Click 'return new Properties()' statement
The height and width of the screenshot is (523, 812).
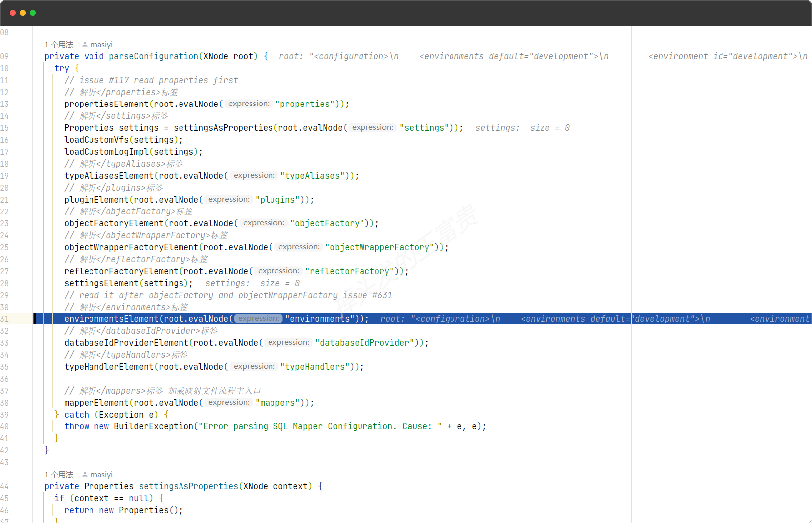click(x=124, y=510)
